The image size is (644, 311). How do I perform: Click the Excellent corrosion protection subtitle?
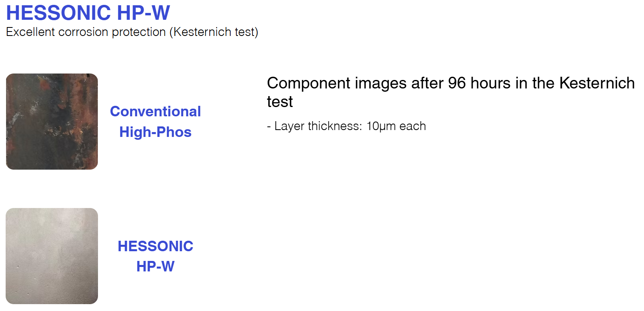pyautogui.click(x=132, y=32)
